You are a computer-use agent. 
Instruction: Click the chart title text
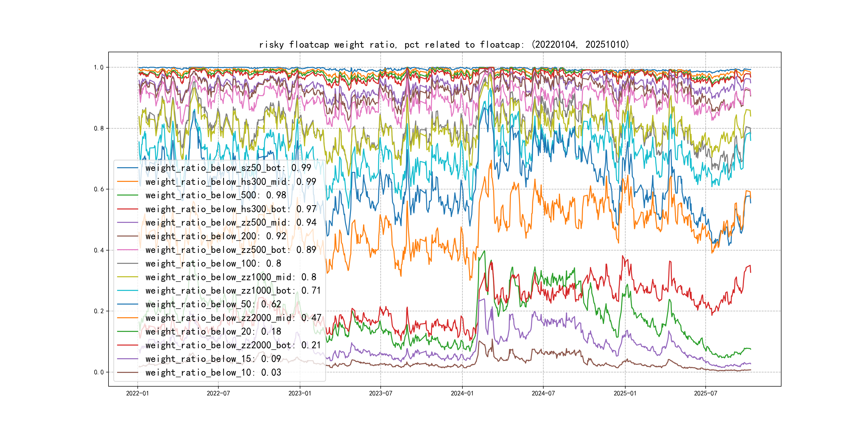point(444,44)
